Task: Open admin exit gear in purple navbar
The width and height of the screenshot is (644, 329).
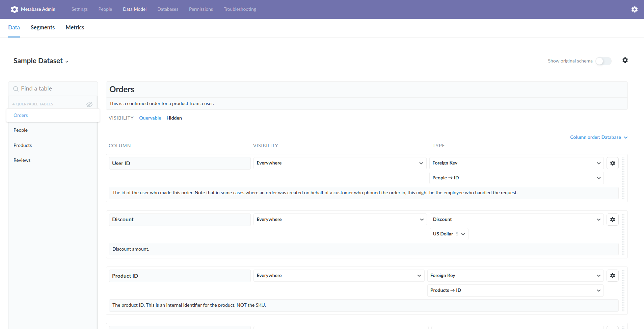Action: 635,9
